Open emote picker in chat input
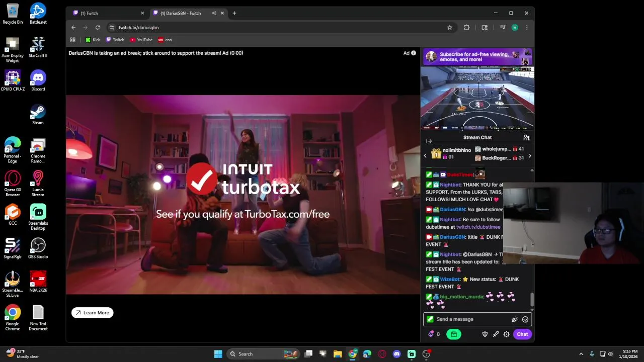 coord(525,319)
